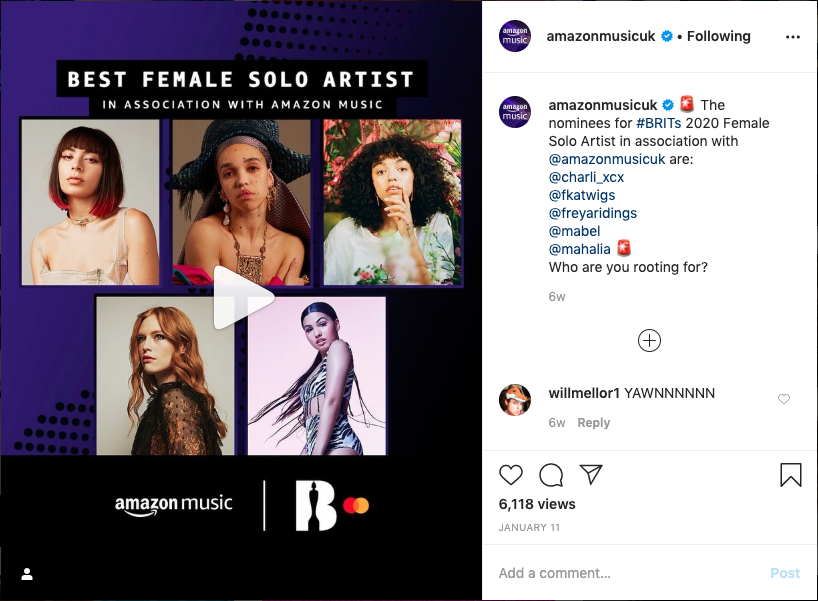The image size is (818, 601).
Task: Open the #BRITs hashtag link
Action: coord(658,123)
